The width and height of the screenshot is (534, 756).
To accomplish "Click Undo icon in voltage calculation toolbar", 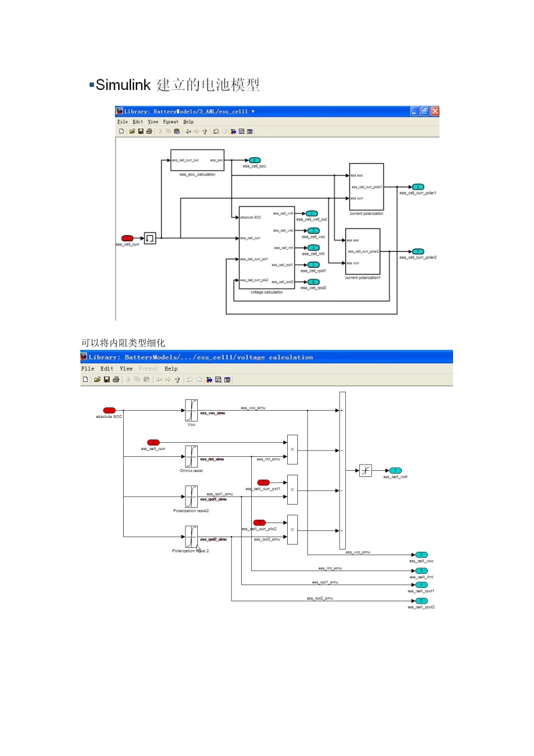I will click(190, 380).
